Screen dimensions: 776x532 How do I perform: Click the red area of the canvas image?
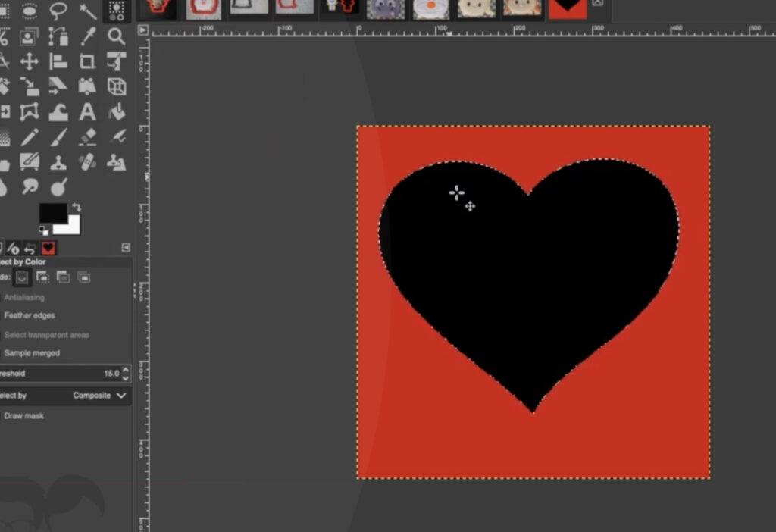tap(533, 446)
